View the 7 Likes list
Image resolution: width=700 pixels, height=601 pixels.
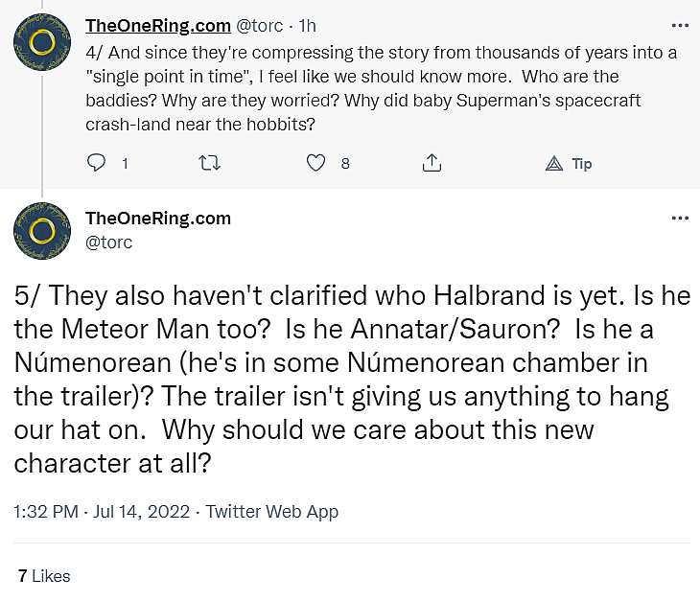coord(44,576)
